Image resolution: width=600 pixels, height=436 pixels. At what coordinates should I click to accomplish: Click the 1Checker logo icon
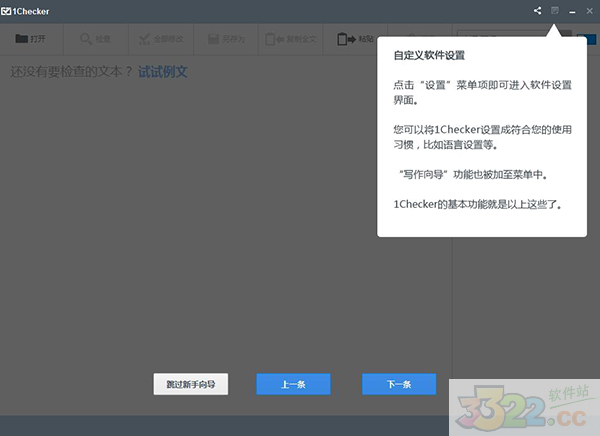click(x=6, y=11)
